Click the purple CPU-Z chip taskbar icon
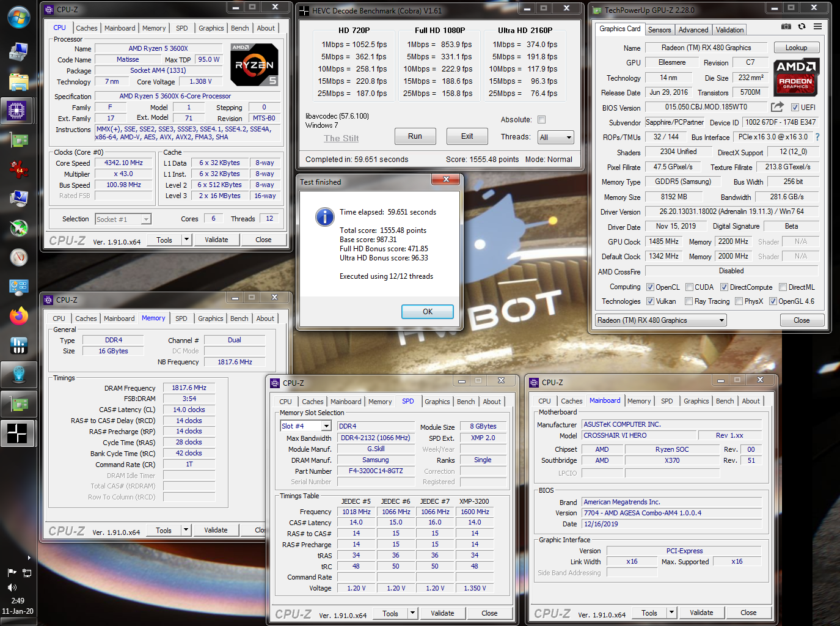Screen dimensions: 840x626 [17, 111]
